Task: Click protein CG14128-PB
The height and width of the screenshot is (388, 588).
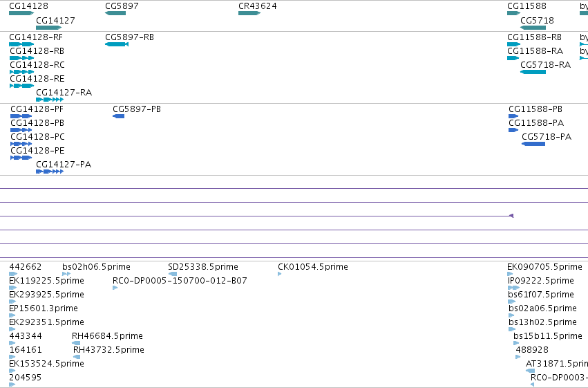Action: pyautogui.click(x=21, y=130)
